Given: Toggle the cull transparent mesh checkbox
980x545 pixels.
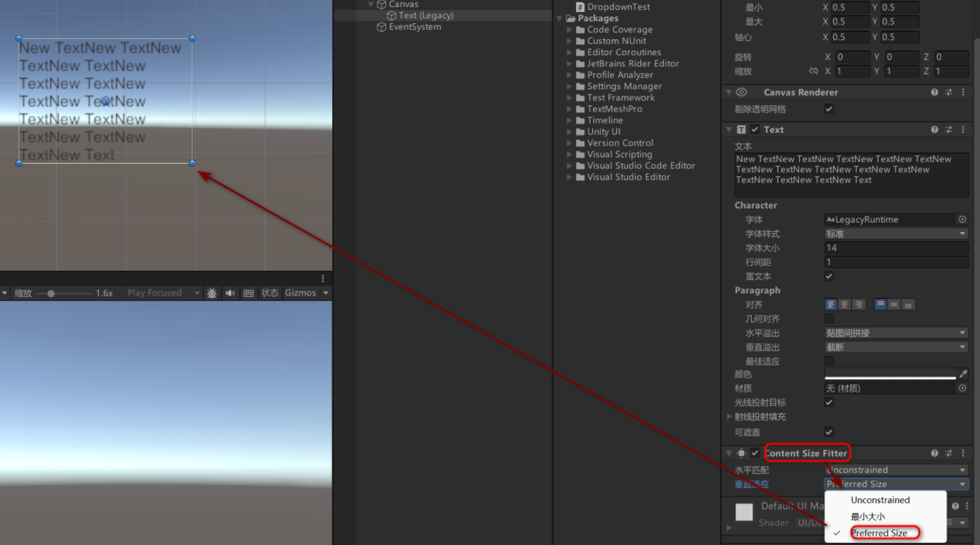Looking at the screenshot, I should point(830,109).
